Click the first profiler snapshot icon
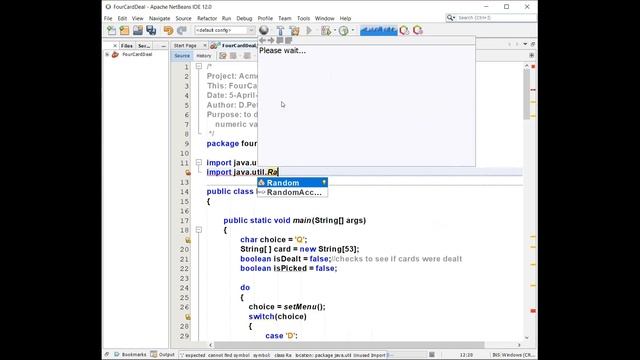Screen dimensions: 640x360 (x=404, y=30)
